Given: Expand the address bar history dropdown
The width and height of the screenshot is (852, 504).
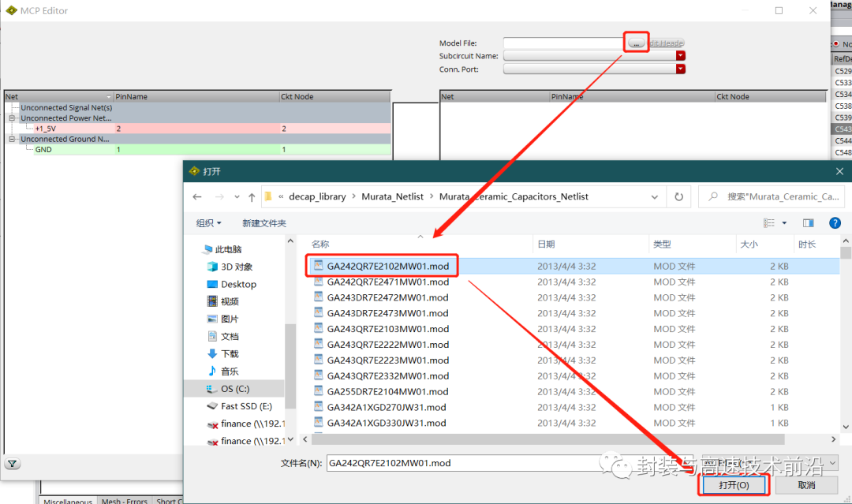Looking at the screenshot, I should click(654, 196).
